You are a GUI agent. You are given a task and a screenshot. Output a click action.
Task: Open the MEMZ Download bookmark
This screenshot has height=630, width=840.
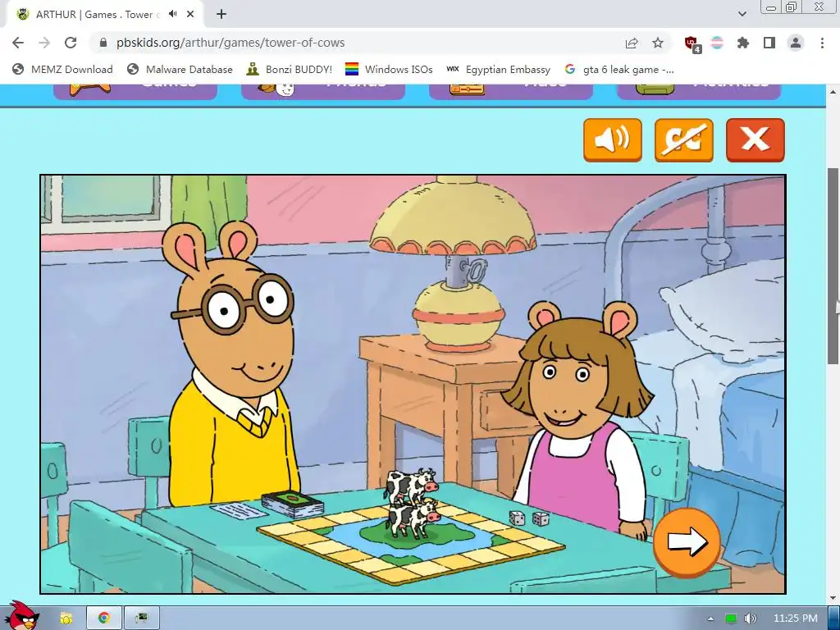62,69
